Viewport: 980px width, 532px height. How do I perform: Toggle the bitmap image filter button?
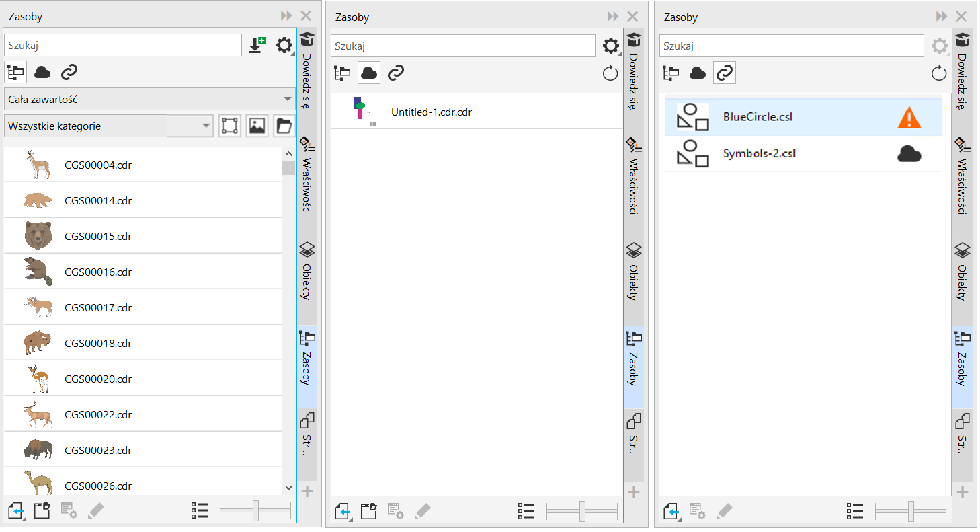tap(257, 126)
